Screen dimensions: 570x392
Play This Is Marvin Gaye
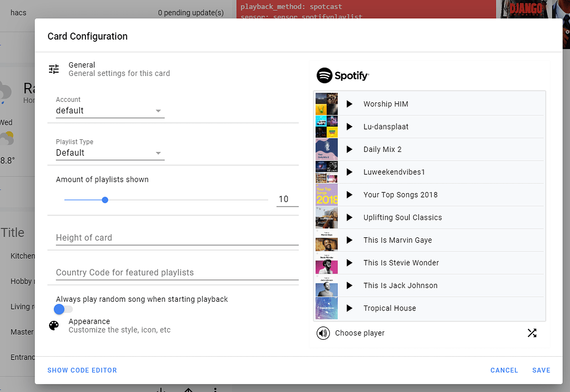(349, 240)
